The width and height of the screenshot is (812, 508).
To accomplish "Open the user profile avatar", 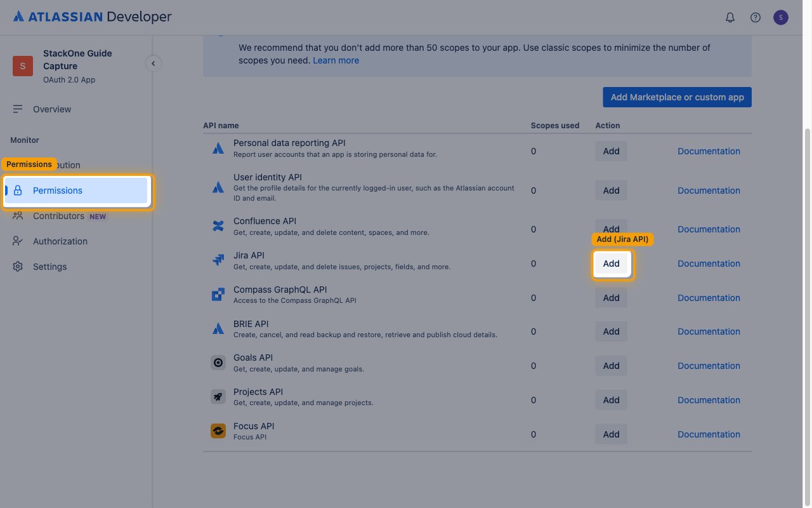I will [780, 17].
